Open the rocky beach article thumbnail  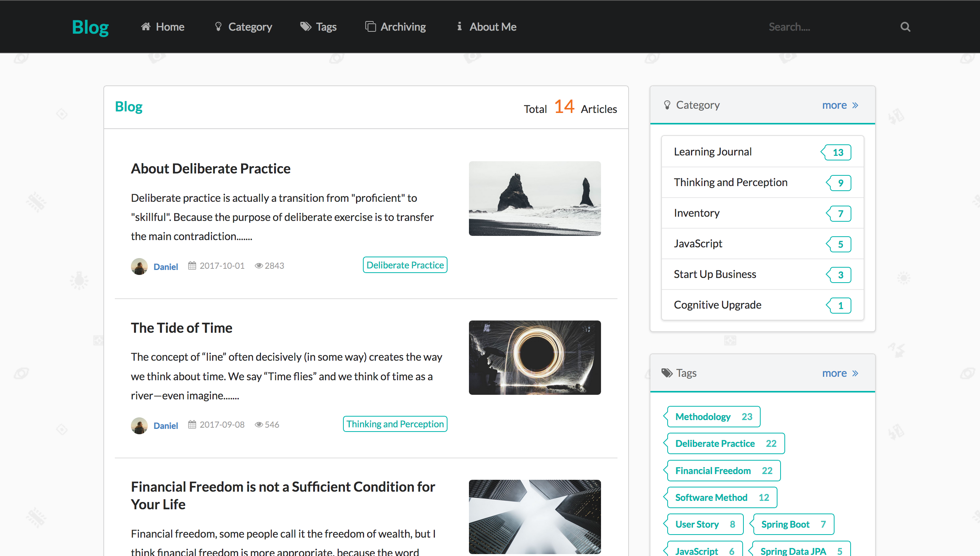pos(535,198)
